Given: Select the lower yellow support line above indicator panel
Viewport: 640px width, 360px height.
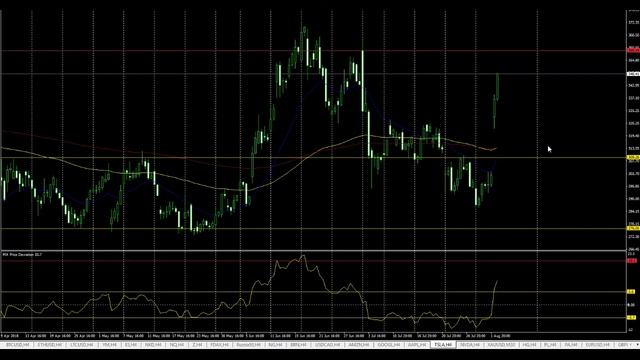Looking at the screenshot, I should point(313,228).
